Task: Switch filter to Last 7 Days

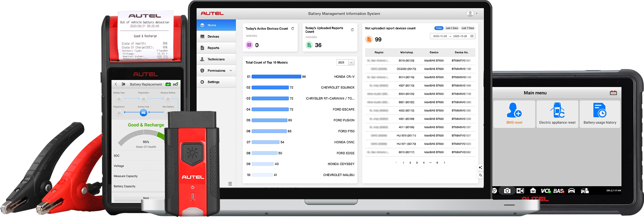Action: tap(468, 28)
